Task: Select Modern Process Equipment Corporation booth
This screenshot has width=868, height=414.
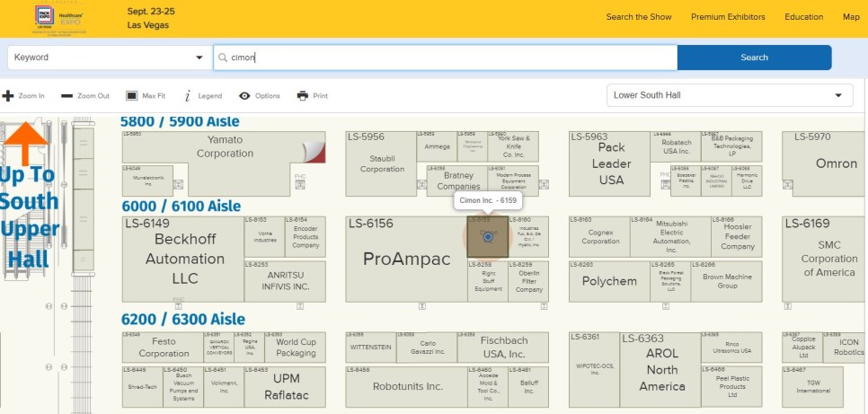Action: point(513,181)
